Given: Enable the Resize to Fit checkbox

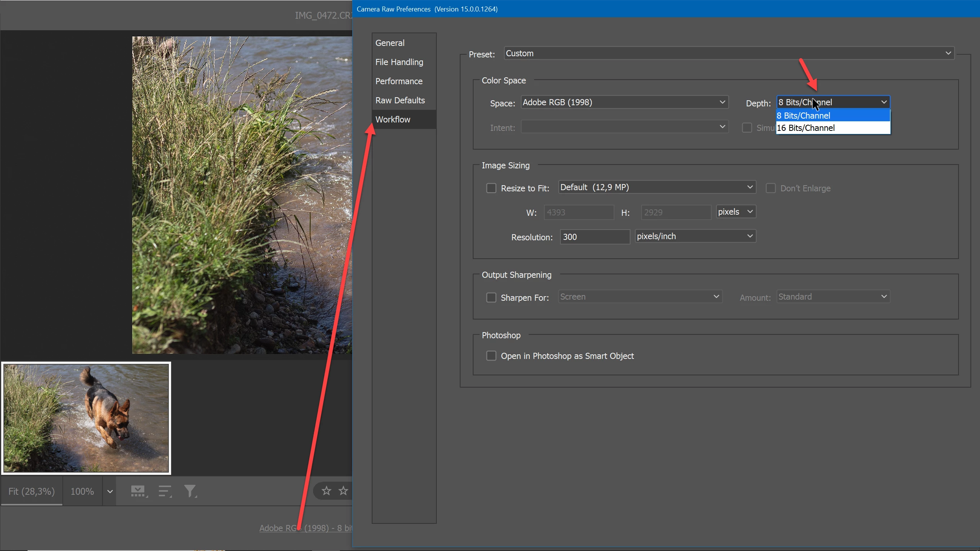Looking at the screenshot, I should click(491, 188).
